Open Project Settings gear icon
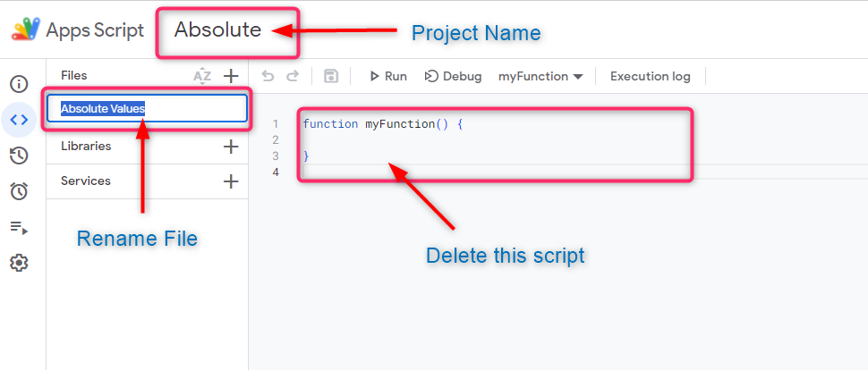Viewport: 868px width, 370px height. [x=19, y=263]
